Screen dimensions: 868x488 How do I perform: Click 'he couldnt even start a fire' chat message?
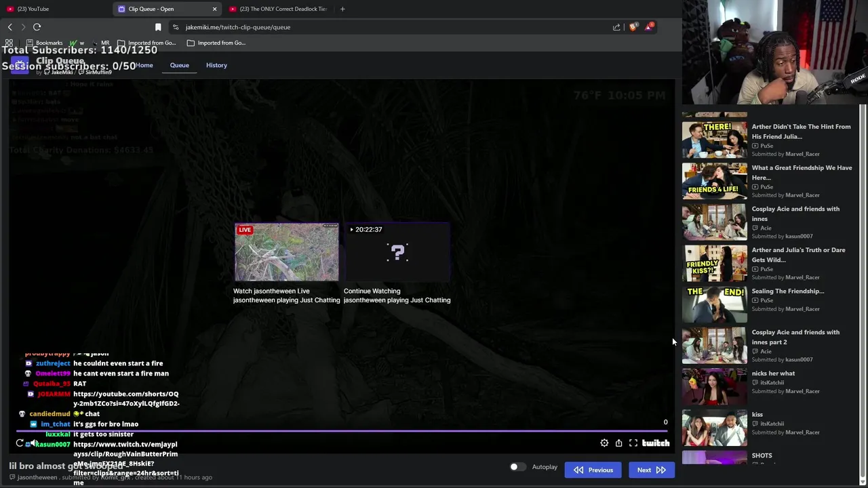point(118,363)
